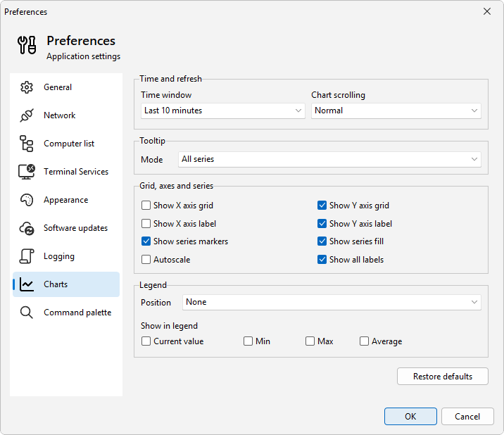Uncheck Show Y axis label

click(322, 223)
